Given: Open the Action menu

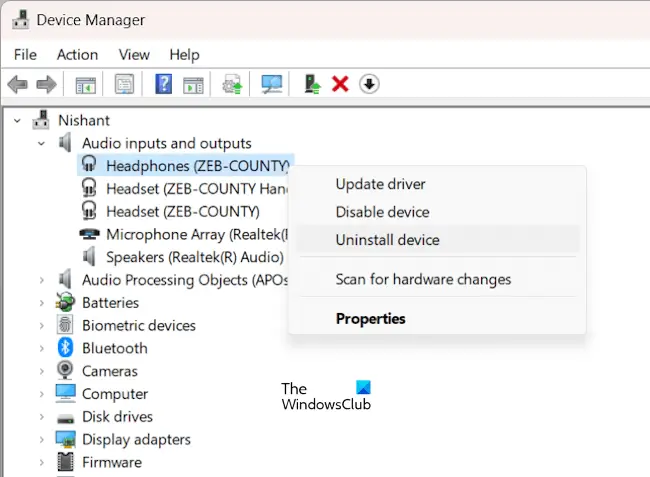Looking at the screenshot, I should coord(78,55).
